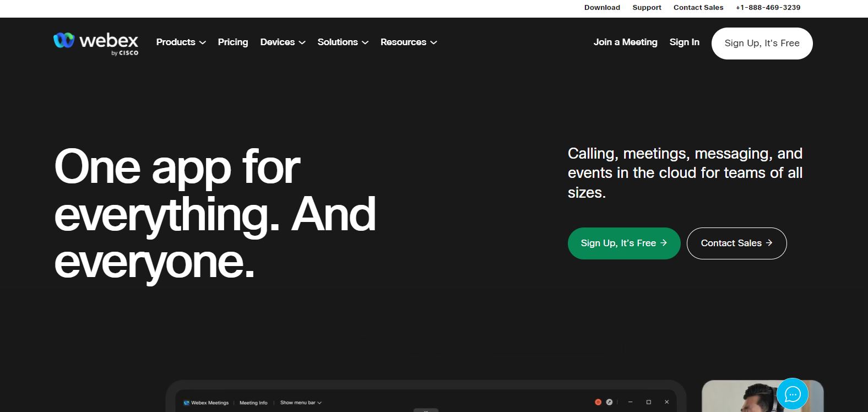Viewport: 868px width, 412px height.
Task: Click Sign In link
Action: click(684, 42)
